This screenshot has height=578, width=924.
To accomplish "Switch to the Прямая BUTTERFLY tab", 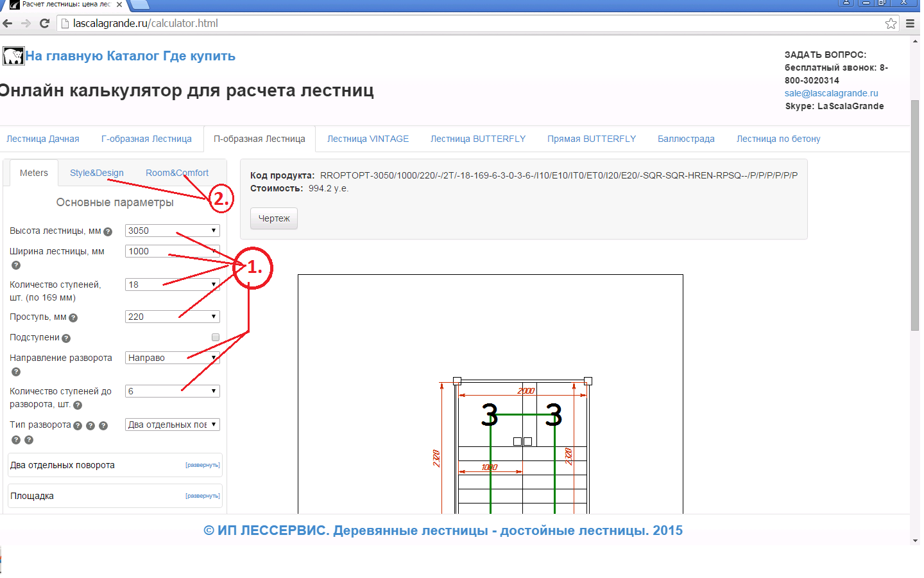I will tap(592, 139).
